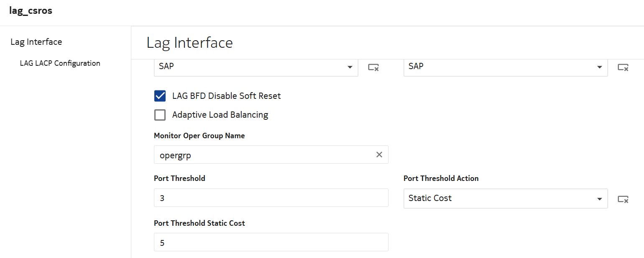Reset the Port Threshold Action value icon

click(x=623, y=199)
